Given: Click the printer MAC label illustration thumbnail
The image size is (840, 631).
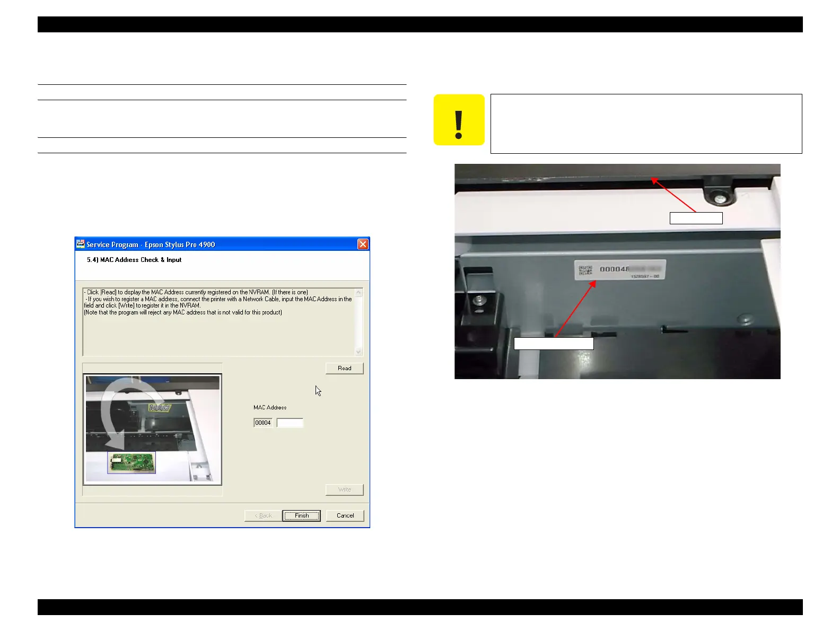Looking at the screenshot, I should coord(153,430).
